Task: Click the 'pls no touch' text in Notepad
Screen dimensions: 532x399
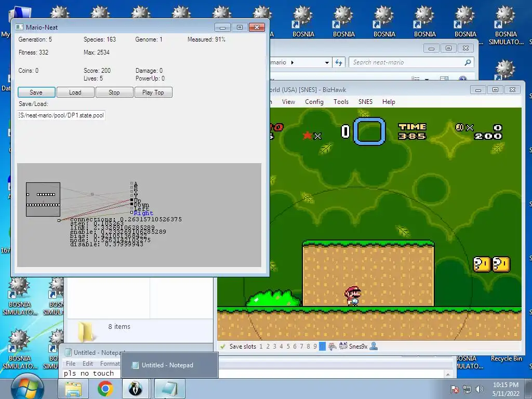Action: [89, 373]
